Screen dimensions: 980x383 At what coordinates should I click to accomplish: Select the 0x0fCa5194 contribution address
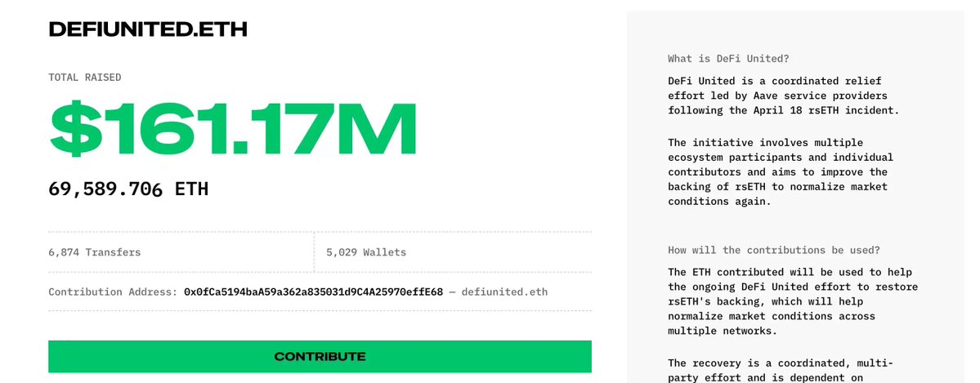[313, 292]
